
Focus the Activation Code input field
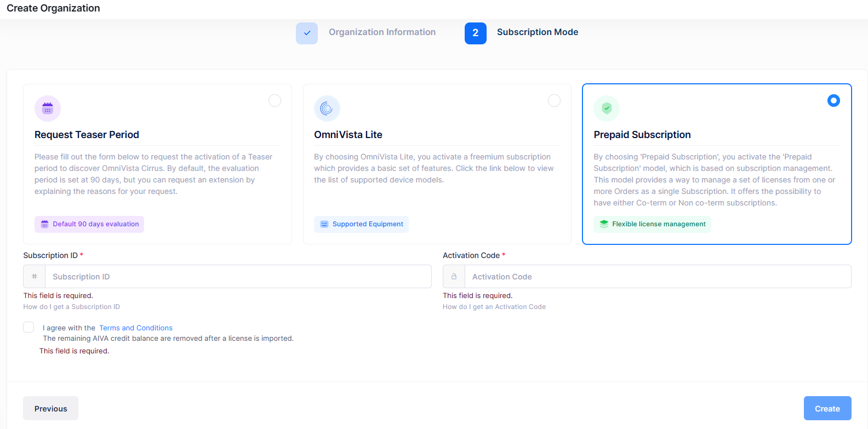[x=658, y=277]
